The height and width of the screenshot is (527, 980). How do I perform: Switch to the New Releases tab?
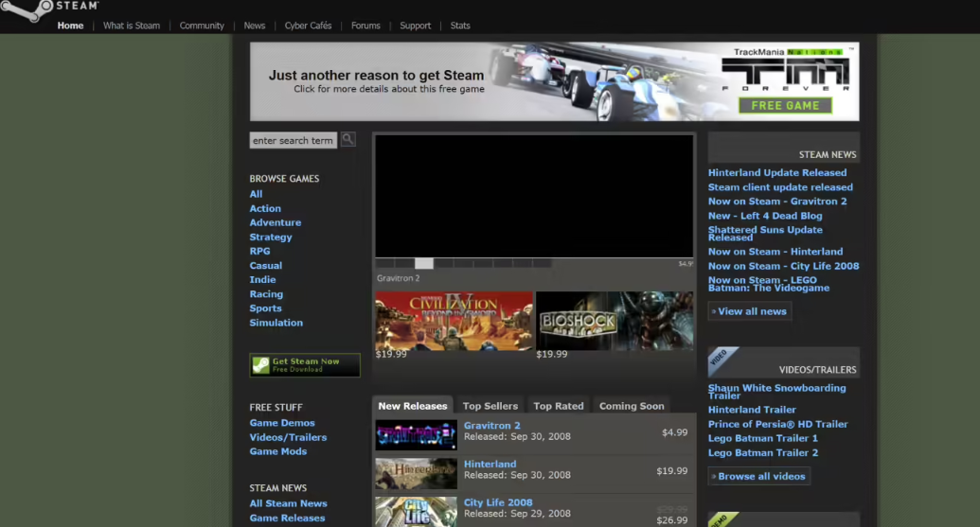(x=413, y=406)
